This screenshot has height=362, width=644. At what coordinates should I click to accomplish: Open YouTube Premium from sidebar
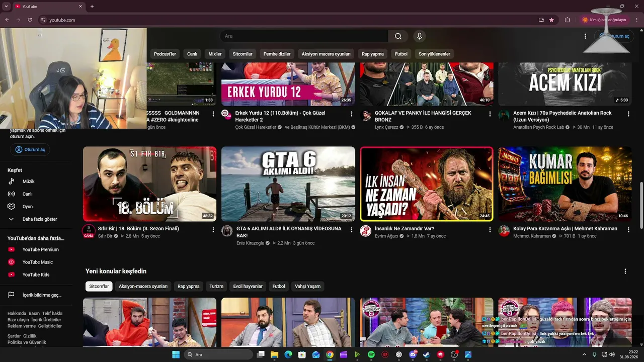(40, 250)
